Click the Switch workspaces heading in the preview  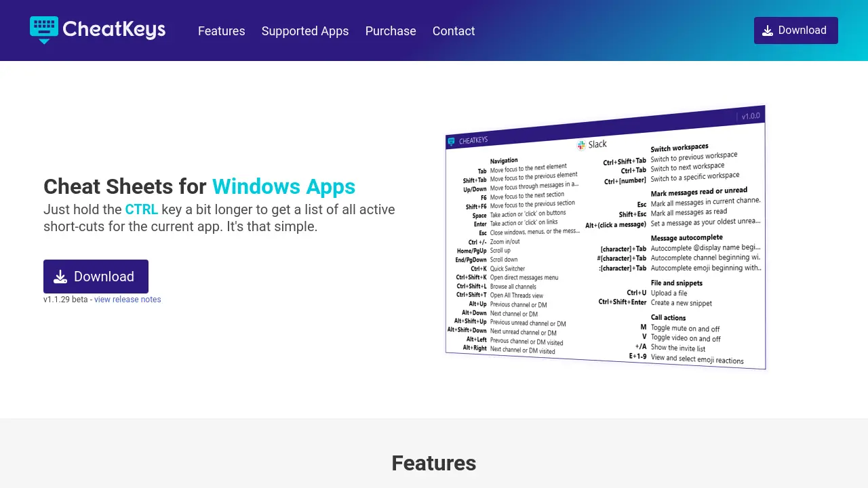[x=679, y=148]
